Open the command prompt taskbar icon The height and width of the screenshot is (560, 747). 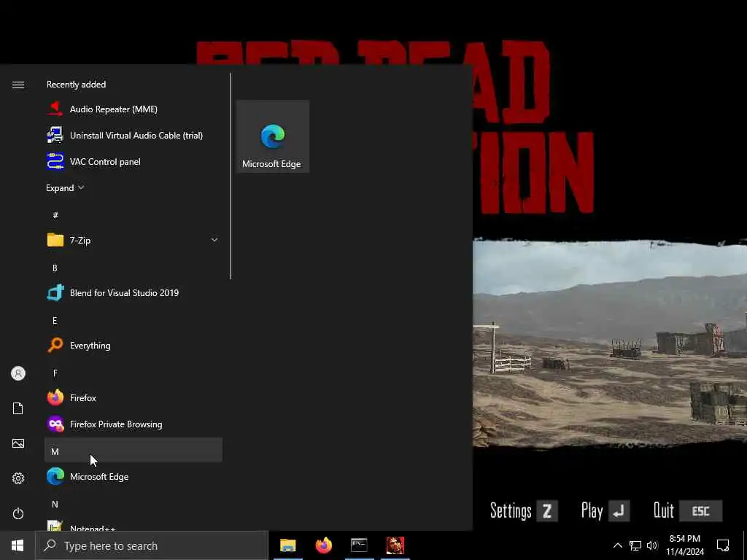click(x=359, y=545)
